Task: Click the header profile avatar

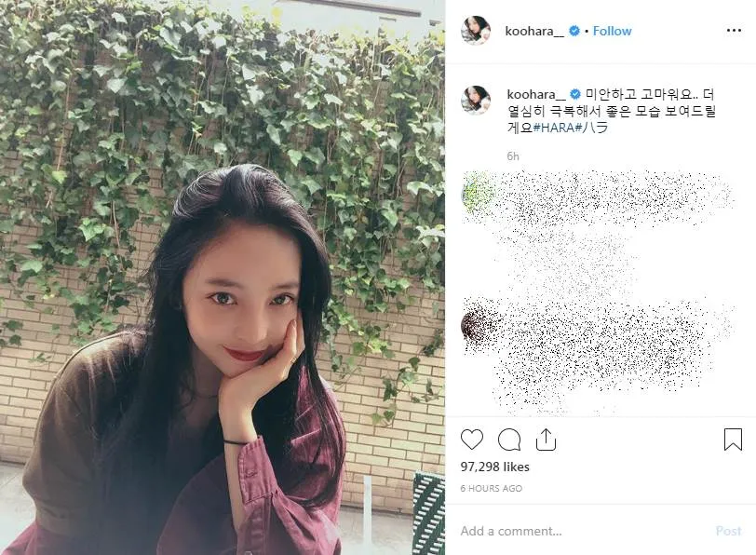Action: pos(476,31)
